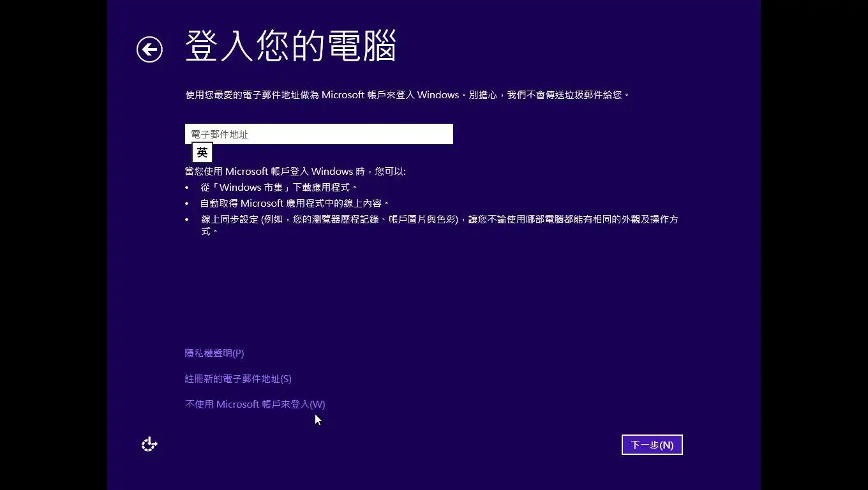Switch input mode via the 英 IME indicator
The image size is (868, 490).
click(202, 152)
